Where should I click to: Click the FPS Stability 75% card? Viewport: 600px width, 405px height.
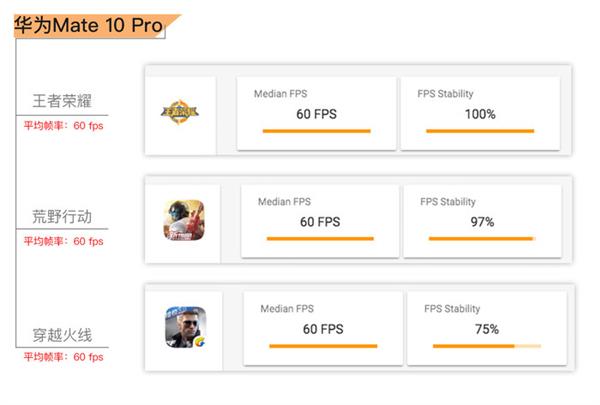pyautogui.click(x=487, y=328)
